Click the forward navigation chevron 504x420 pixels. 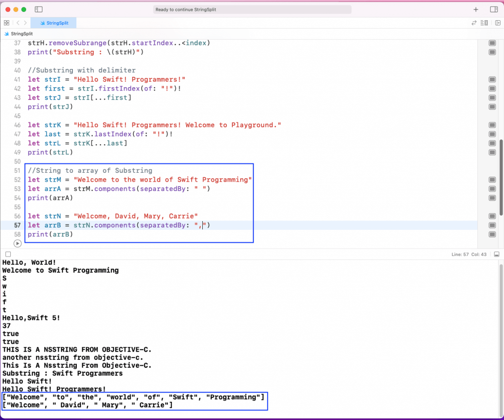tap(25, 23)
